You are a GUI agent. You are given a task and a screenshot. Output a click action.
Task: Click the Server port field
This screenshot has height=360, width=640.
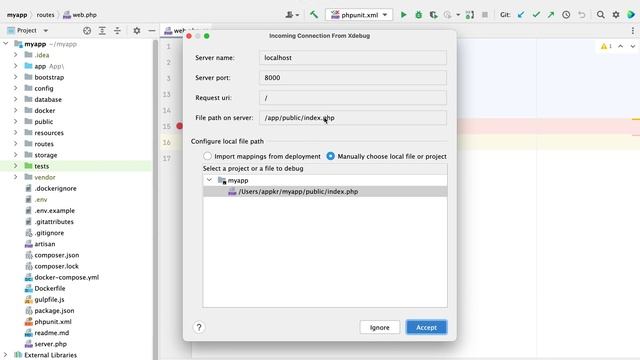click(x=353, y=78)
